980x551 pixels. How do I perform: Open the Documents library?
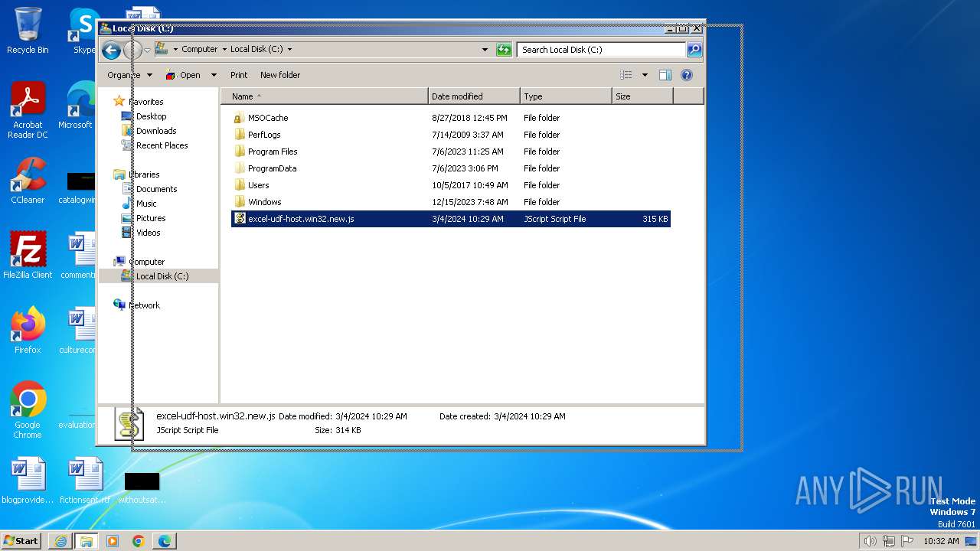(x=156, y=189)
